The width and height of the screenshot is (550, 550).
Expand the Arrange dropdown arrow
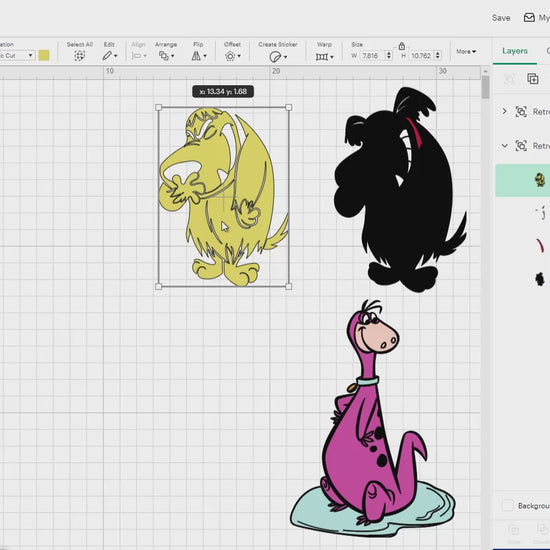pyautogui.click(x=173, y=56)
